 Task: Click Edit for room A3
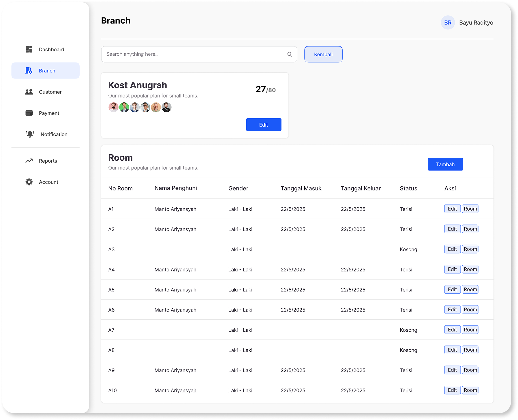[x=452, y=249]
